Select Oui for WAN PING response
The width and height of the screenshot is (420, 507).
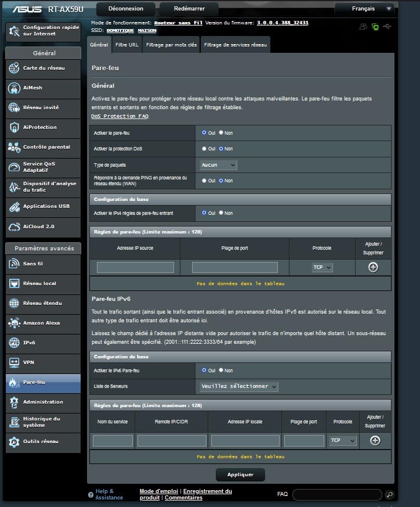[x=204, y=181]
